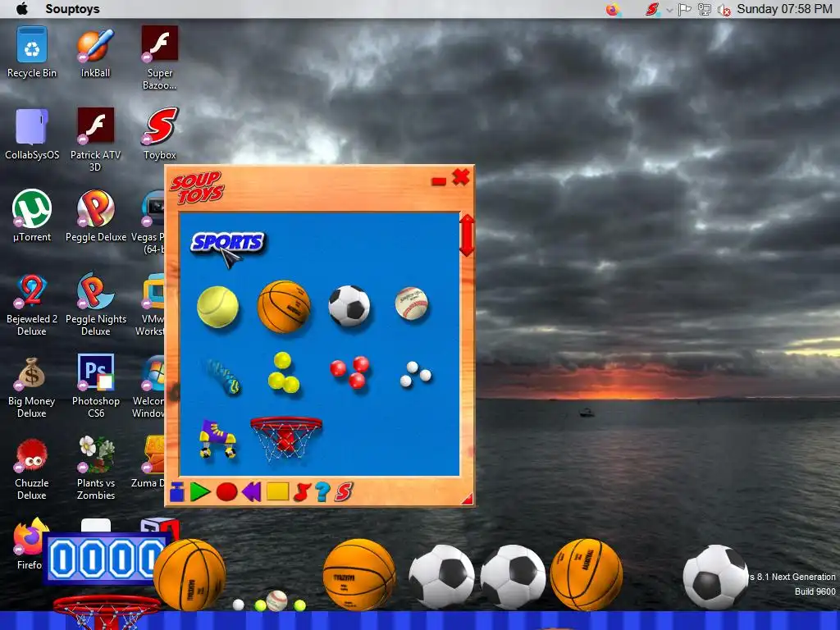840x630 pixels.
Task: Click the 0000 scoreboard on the desktop
Action: click(106, 559)
